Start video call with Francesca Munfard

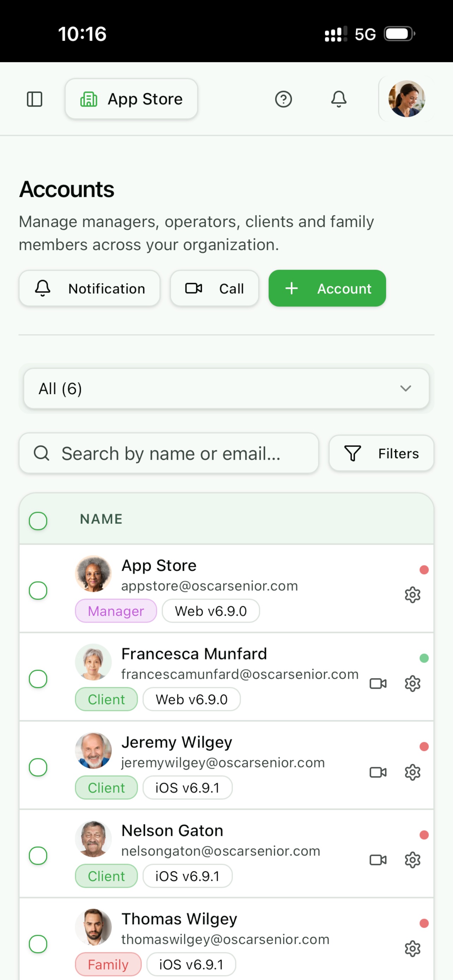(x=378, y=684)
